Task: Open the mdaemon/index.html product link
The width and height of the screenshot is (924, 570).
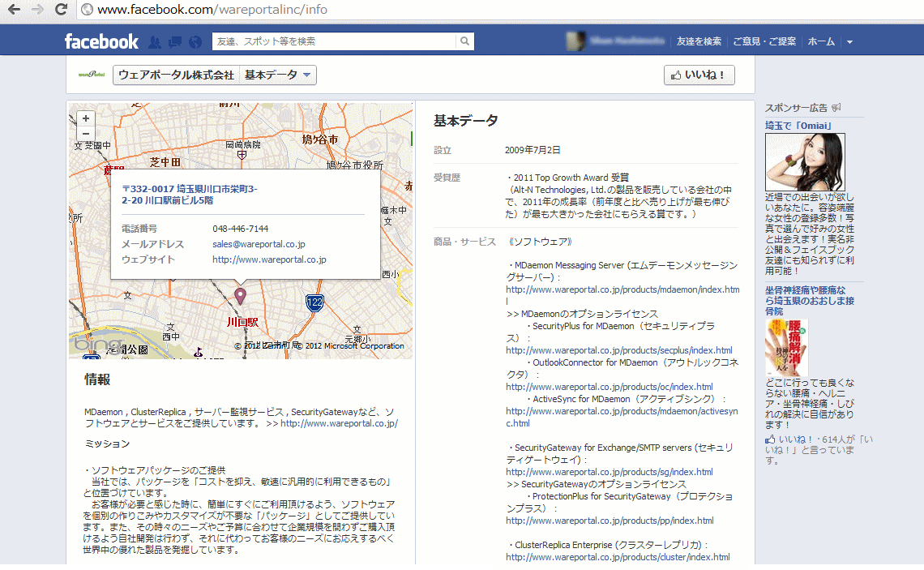Action: 622,294
